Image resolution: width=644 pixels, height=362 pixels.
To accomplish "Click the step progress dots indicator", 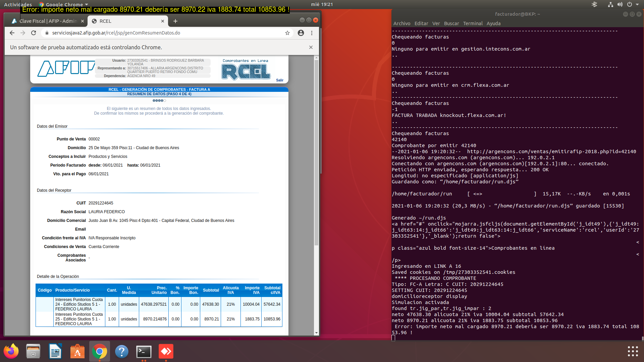I will [159, 101].
